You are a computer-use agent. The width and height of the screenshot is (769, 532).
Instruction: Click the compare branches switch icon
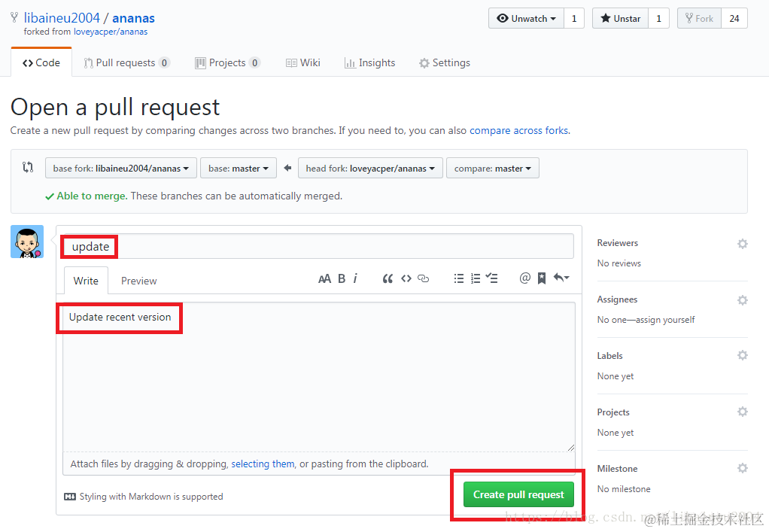tap(28, 167)
